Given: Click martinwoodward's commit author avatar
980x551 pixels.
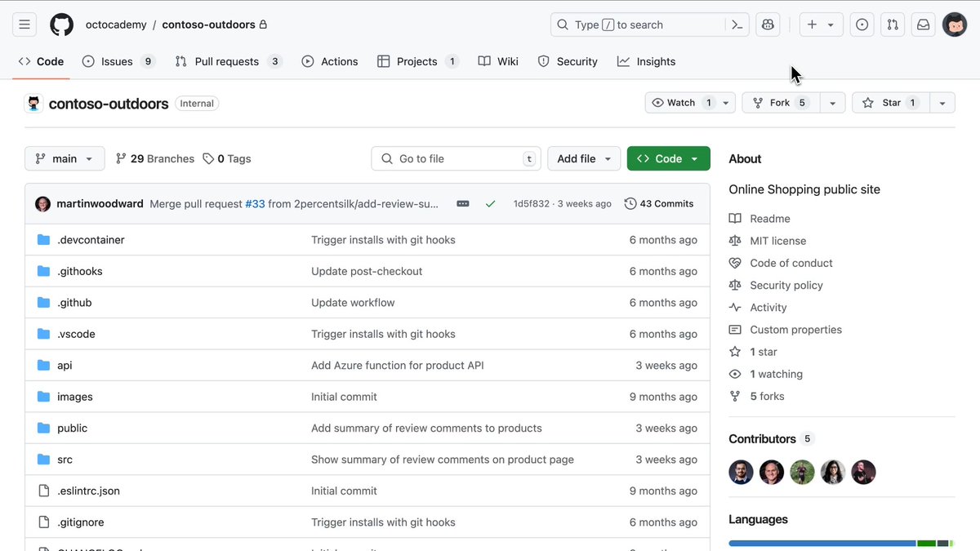Looking at the screenshot, I should [42, 204].
